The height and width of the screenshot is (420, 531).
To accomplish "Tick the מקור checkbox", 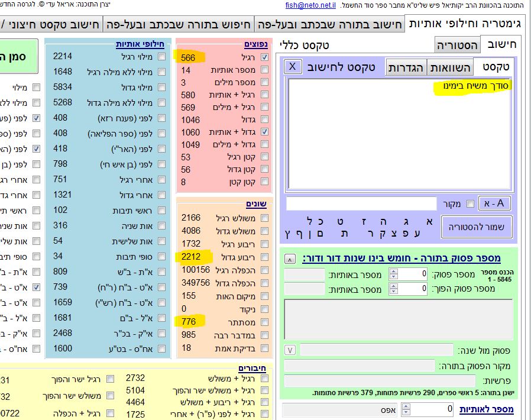I will [x=470, y=204].
